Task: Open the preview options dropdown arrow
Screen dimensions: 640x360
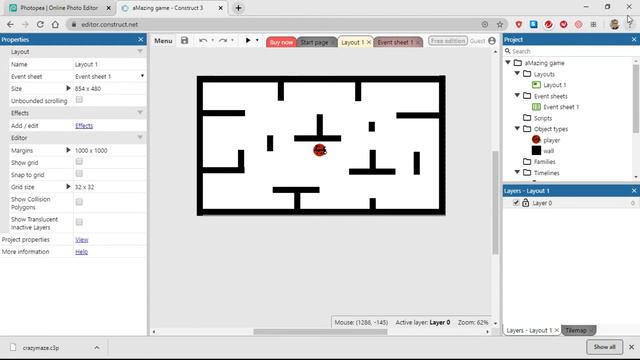Action: [x=257, y=40]
